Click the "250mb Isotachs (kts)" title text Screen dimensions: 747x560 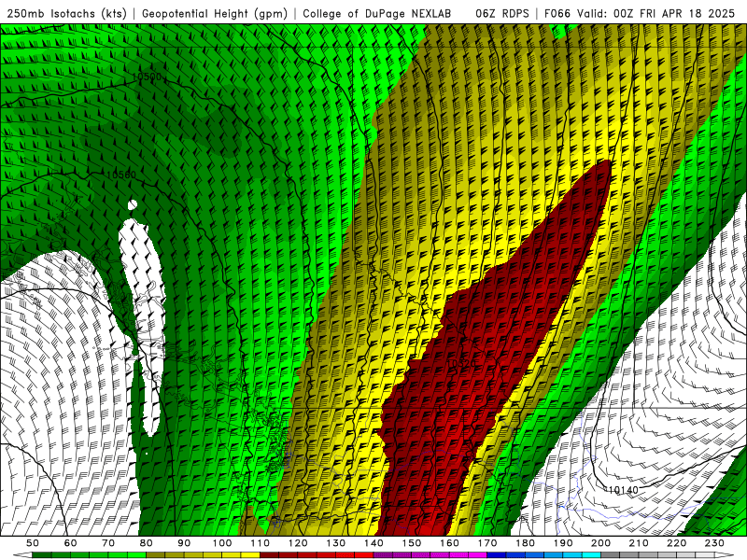[x=66, y=13]
